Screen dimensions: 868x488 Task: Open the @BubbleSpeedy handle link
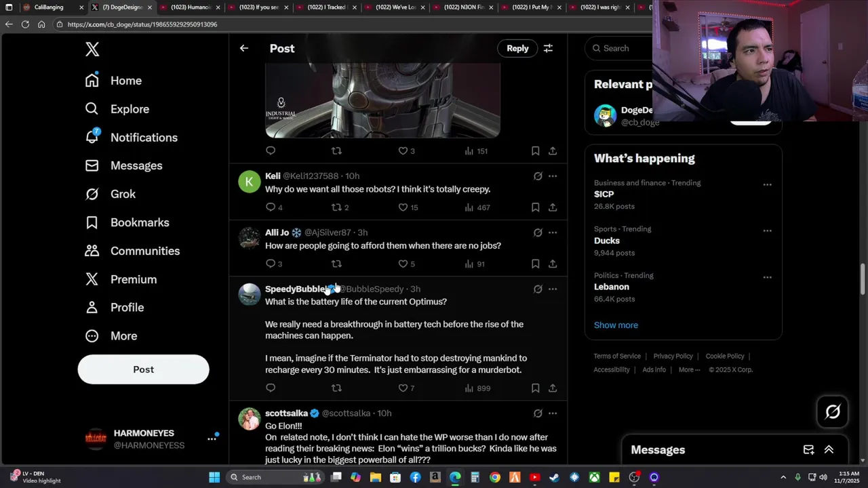[x=371, y=289]
